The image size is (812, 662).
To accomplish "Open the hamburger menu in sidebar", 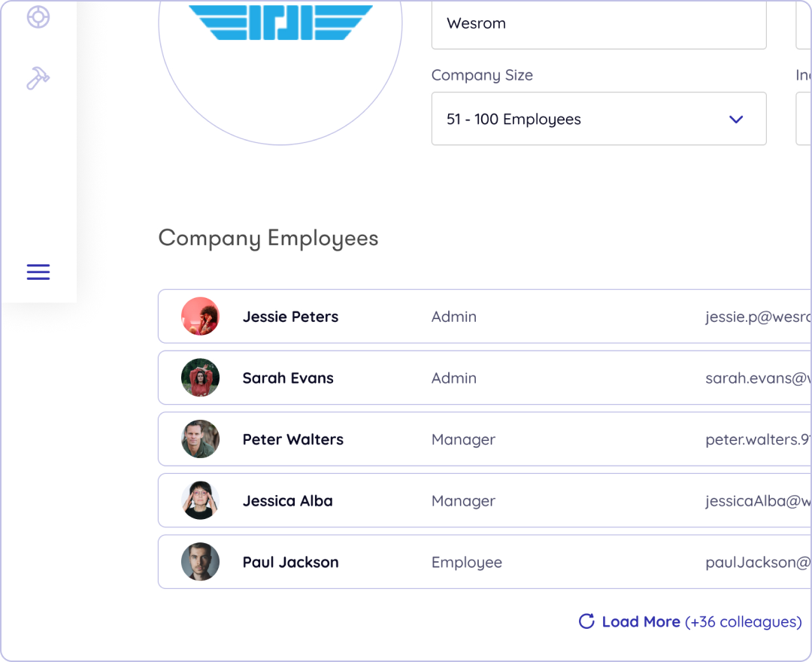I will (x=38, y=272).
